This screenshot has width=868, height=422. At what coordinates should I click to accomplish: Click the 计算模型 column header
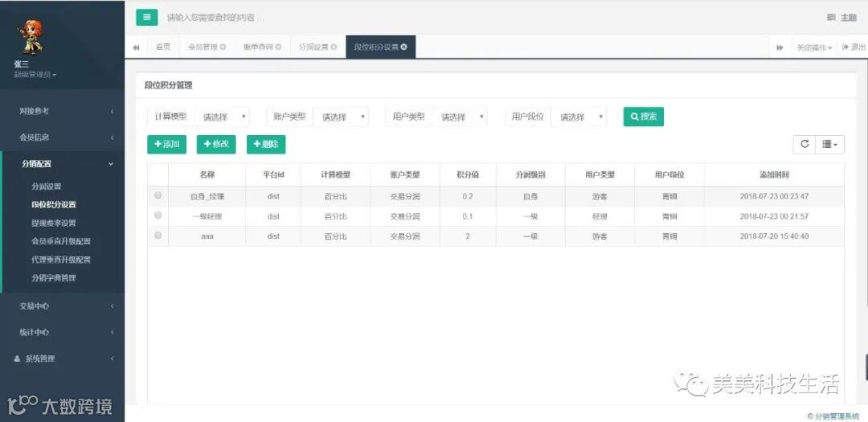point(336,175)
